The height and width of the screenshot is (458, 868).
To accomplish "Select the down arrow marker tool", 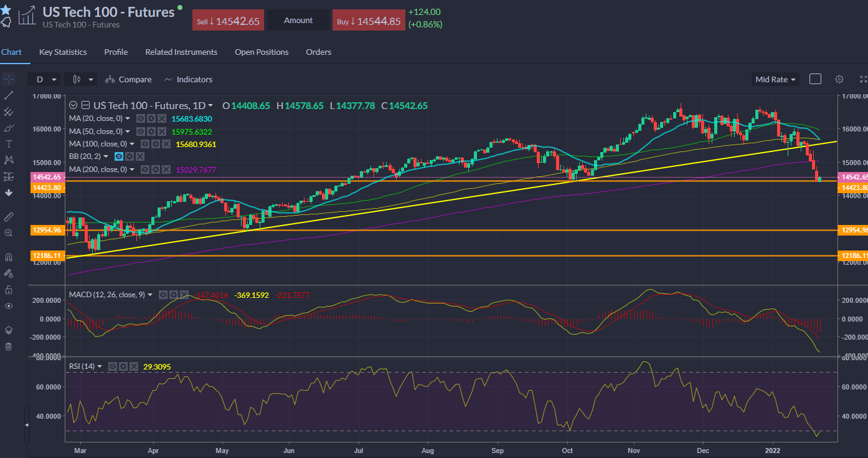I will (9, 193).
